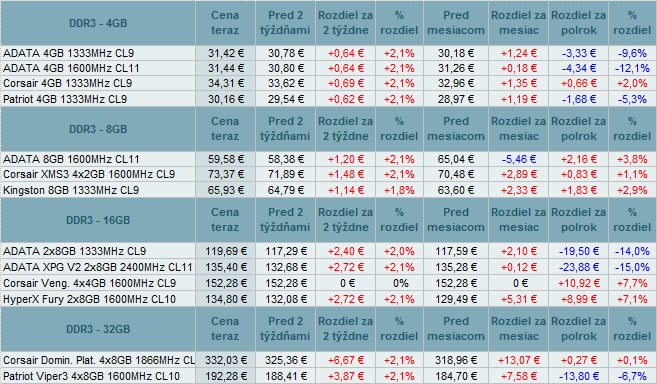Click the ADATA 8GB 1600MHz CL11 row

[328, 159]
